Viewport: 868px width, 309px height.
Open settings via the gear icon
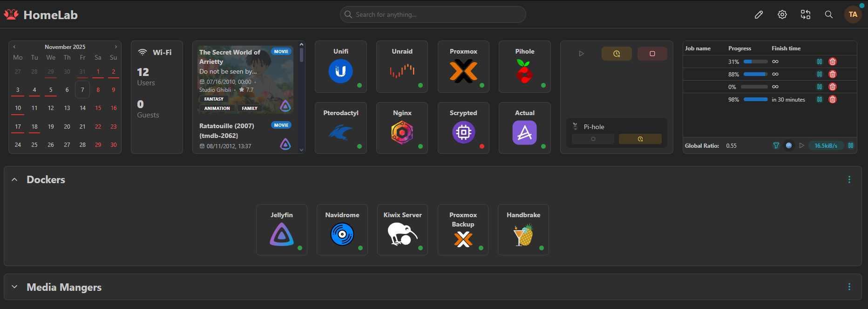pyautogui.click(x=782, y=14)
